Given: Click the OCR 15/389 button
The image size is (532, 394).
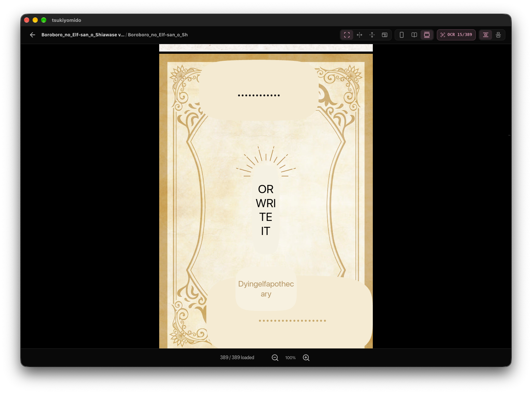Looking at the screenshot, I should (456, 35).
